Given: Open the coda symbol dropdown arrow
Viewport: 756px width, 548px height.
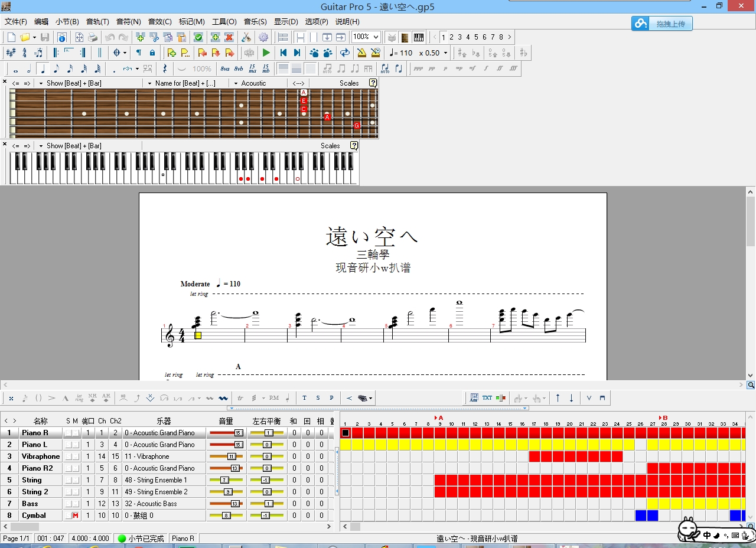Looking at the screenshot, I should tap(125, 53).
